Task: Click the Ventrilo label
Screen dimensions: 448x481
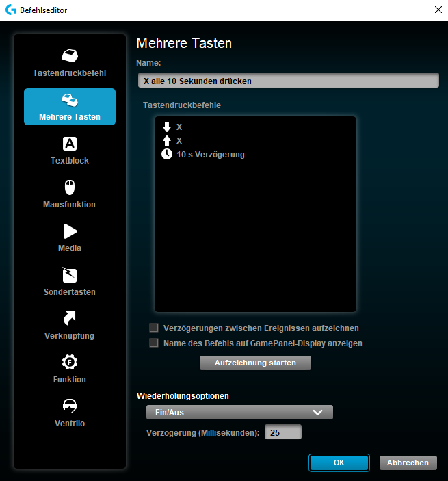Action: pos(70,424)
